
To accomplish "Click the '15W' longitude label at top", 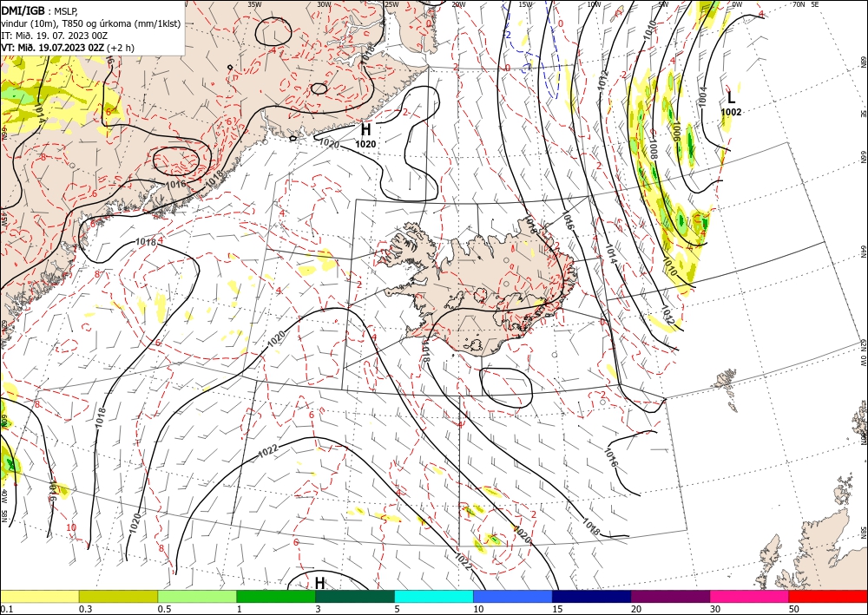I will coord(526,4).
